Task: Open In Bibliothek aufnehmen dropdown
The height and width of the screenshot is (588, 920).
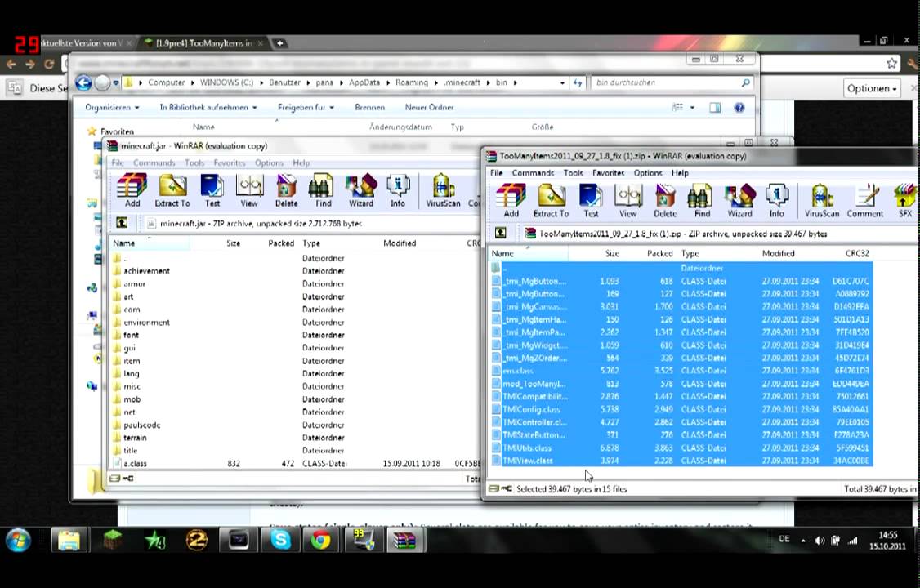Action: click(x=208, y=107)
